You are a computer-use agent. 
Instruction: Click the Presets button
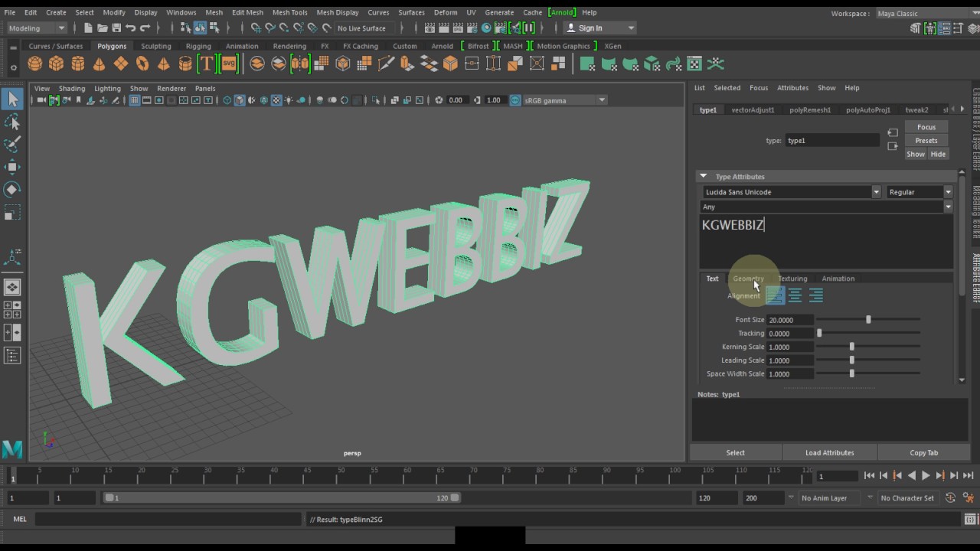click(926, 141)
